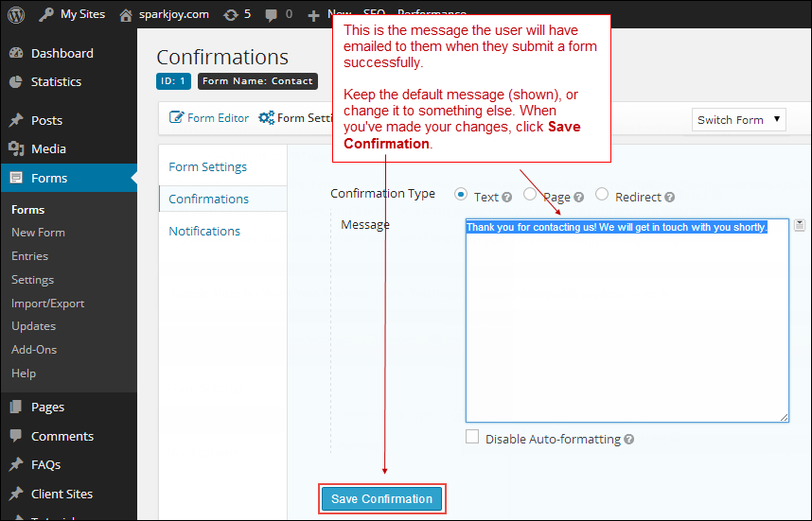Go to Forms submenu item
The image size is (812, 521).
[28, 210]
